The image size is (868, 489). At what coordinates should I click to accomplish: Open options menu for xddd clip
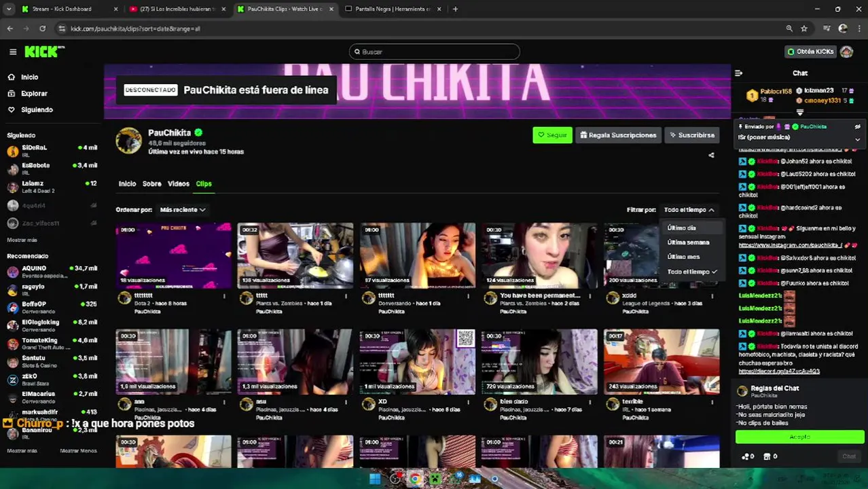pyautogui.click(x=712, y=296)
